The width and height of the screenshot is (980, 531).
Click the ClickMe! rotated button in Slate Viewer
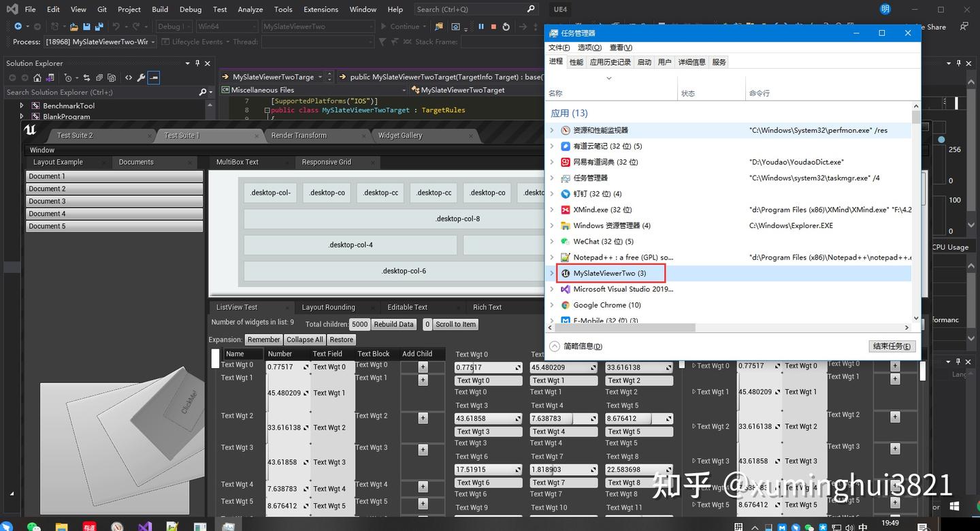click(x=189, y=402)
